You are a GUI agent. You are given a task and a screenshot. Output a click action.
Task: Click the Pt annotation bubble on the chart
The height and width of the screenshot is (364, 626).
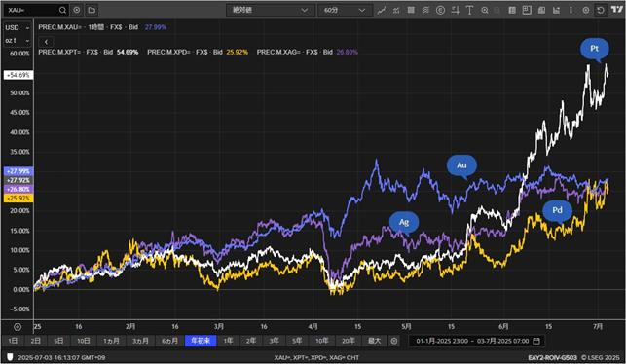coord(595,49)
